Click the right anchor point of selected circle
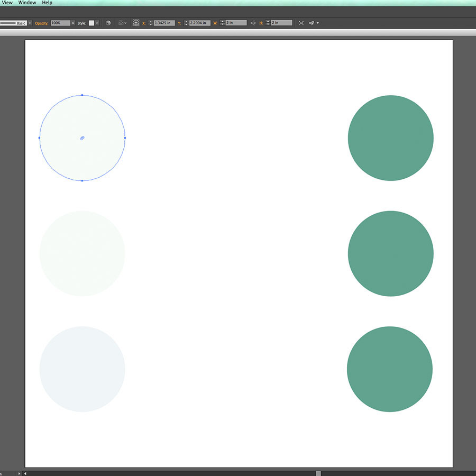The width and height of the screenshot is (476, 476). 125,138
